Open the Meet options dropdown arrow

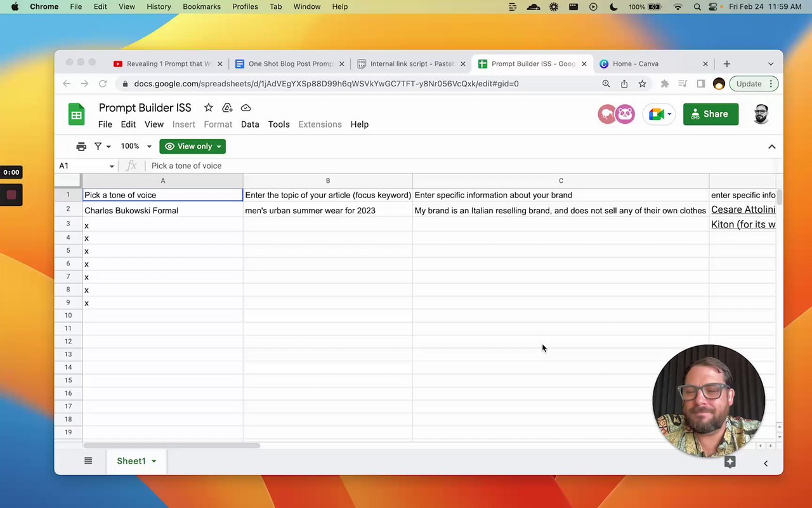(669, 115)
